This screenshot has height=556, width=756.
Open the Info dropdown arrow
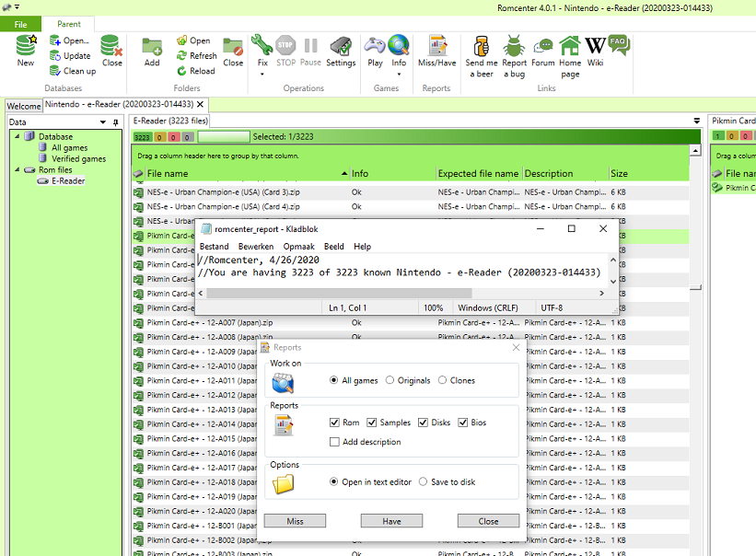click(x=399, y=75)
